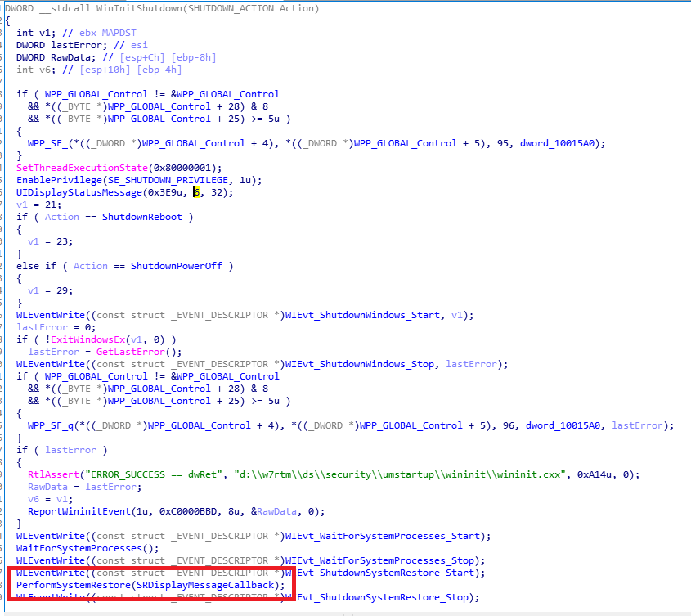Click the wininit.cxx source path string
Viewport: 691px width, 616px height.
(x=400, y=475)
